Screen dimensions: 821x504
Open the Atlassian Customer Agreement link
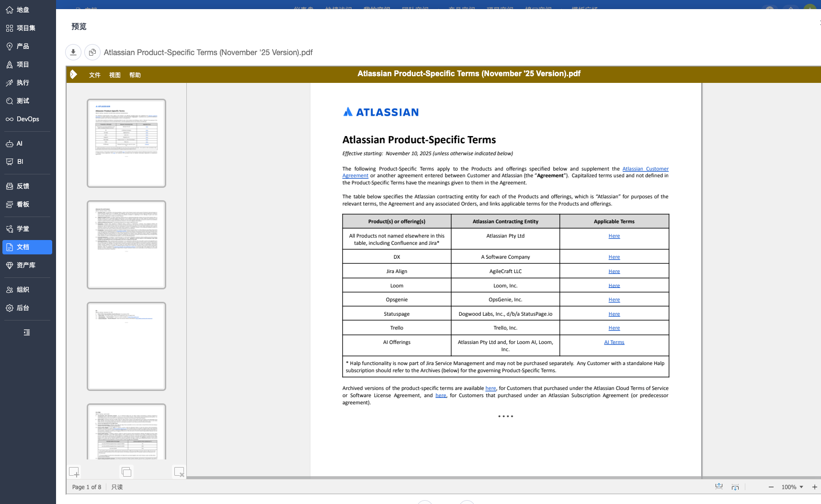click(x=645, y=169)
